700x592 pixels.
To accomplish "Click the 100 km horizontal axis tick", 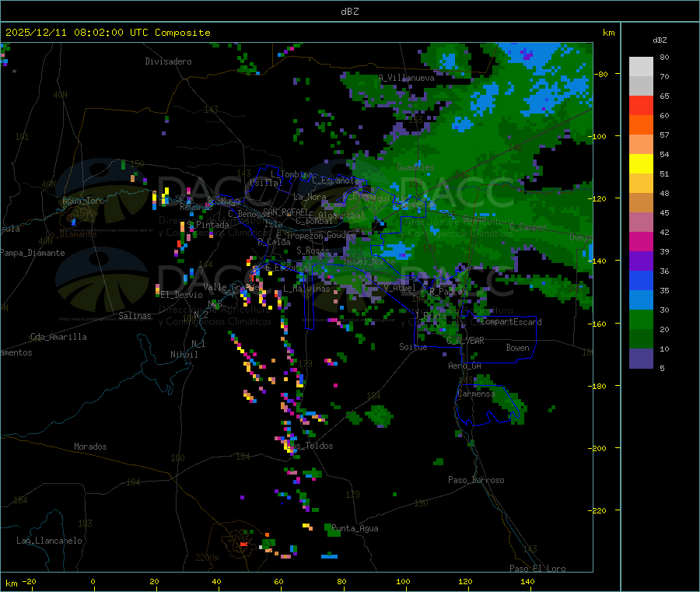I will tap(403, 581).
